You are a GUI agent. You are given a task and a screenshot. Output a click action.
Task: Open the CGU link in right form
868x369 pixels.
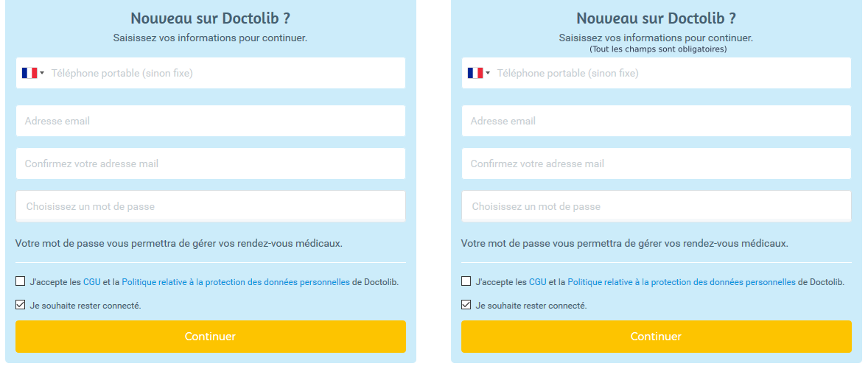click(x=537, y=282)
